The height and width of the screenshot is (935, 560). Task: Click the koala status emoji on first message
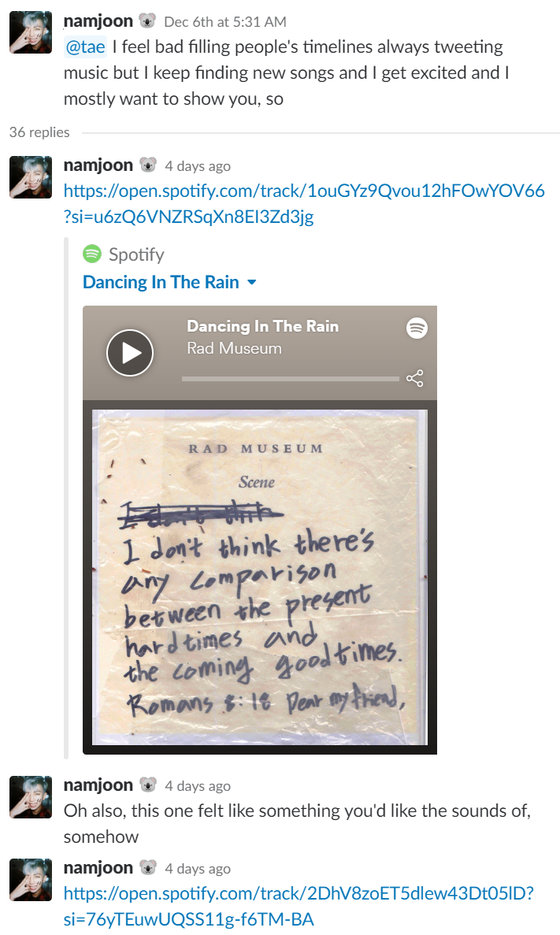[x=147, y=20]
